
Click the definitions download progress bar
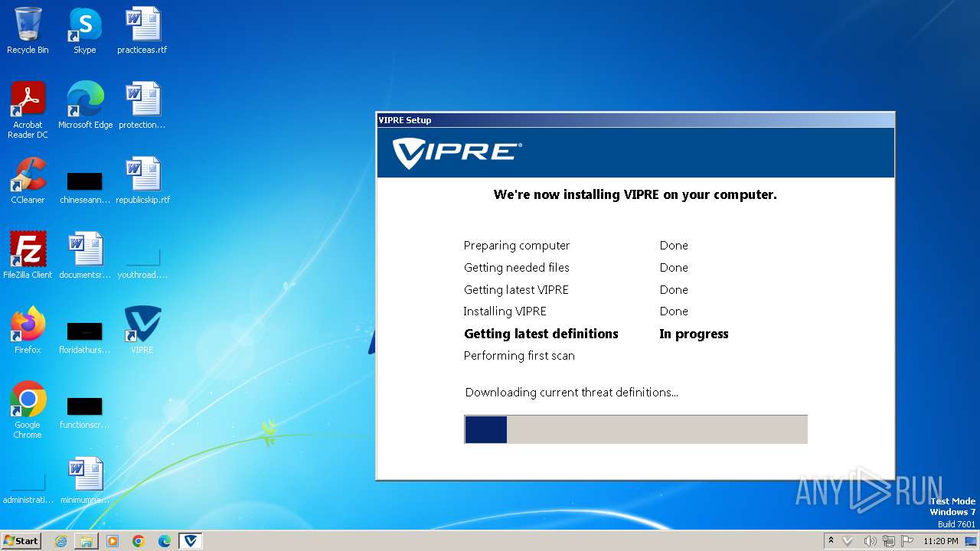point(635,429)
